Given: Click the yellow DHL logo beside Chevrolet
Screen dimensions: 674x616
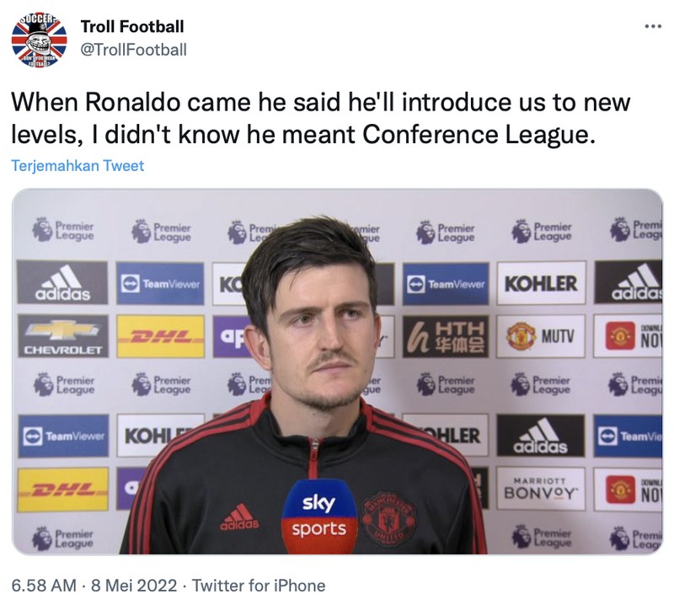Looking at the screenshot, I should [160, 336].
